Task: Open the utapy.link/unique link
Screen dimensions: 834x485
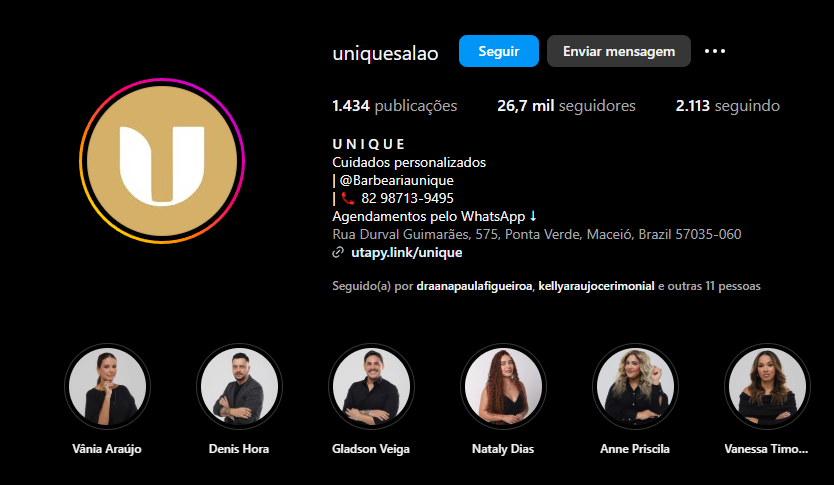Action: pyautogui.click(x=407, y=253)
